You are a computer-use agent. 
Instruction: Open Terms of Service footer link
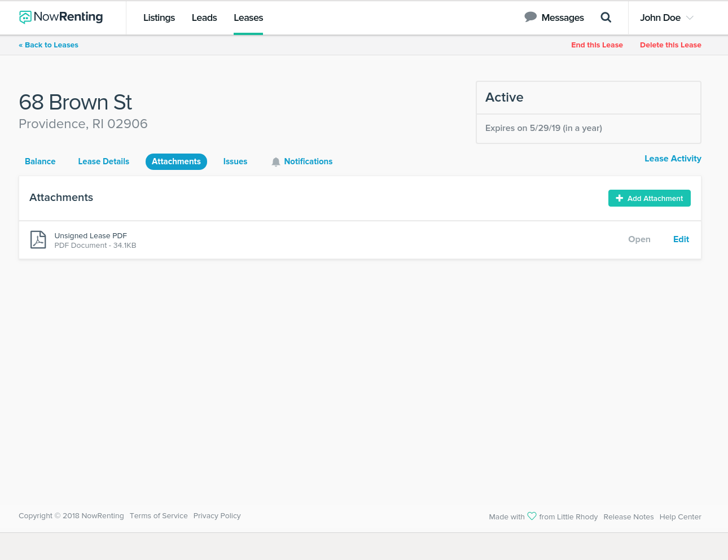point(159,516)
